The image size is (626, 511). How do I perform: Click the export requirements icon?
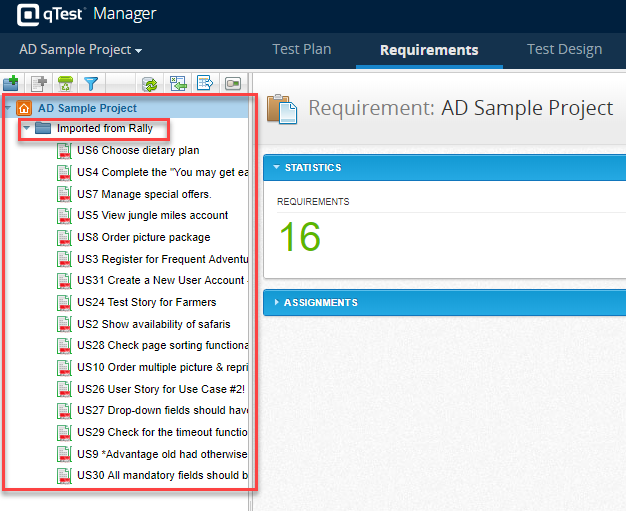click(x=205, y=84)
